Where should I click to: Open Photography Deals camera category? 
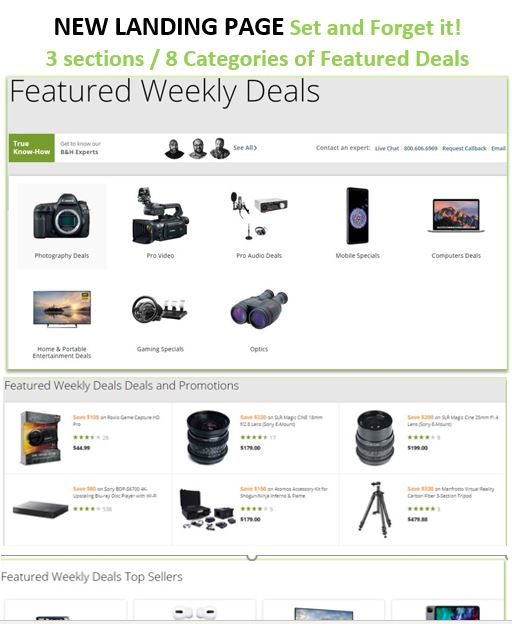click(x=62, y=226)
